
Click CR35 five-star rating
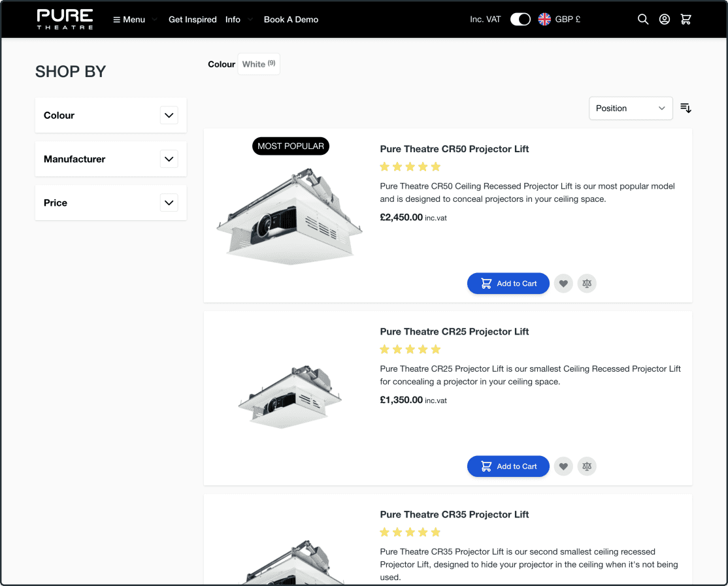tap(410, 532)
